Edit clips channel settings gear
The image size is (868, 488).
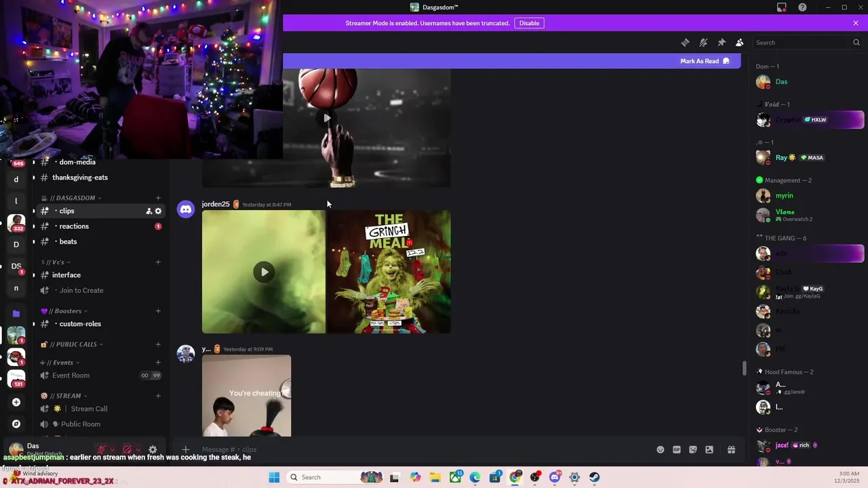[159, 211]
